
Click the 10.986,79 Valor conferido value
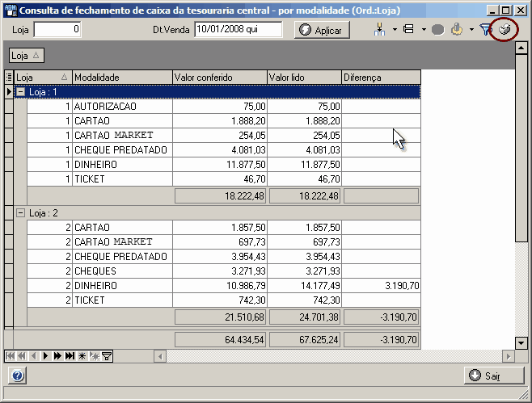[x=220, y=286]
